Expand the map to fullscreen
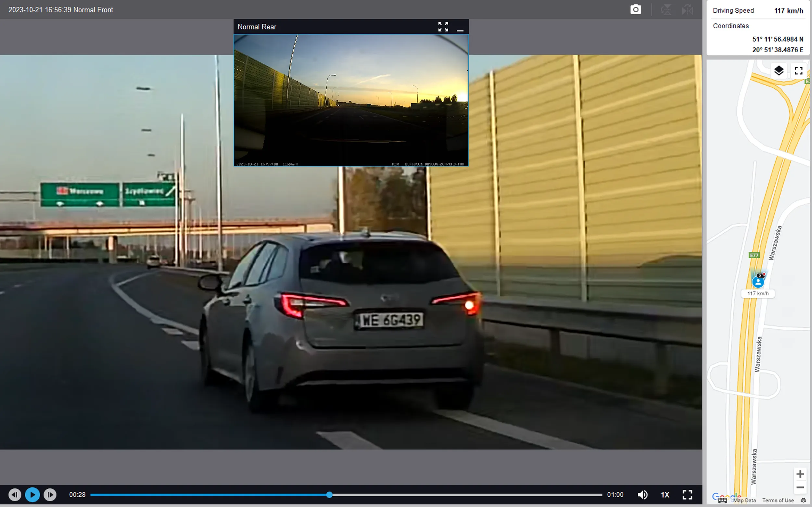Image resolution: width=812 pixels, height=507 pixels. pos(799,71)
